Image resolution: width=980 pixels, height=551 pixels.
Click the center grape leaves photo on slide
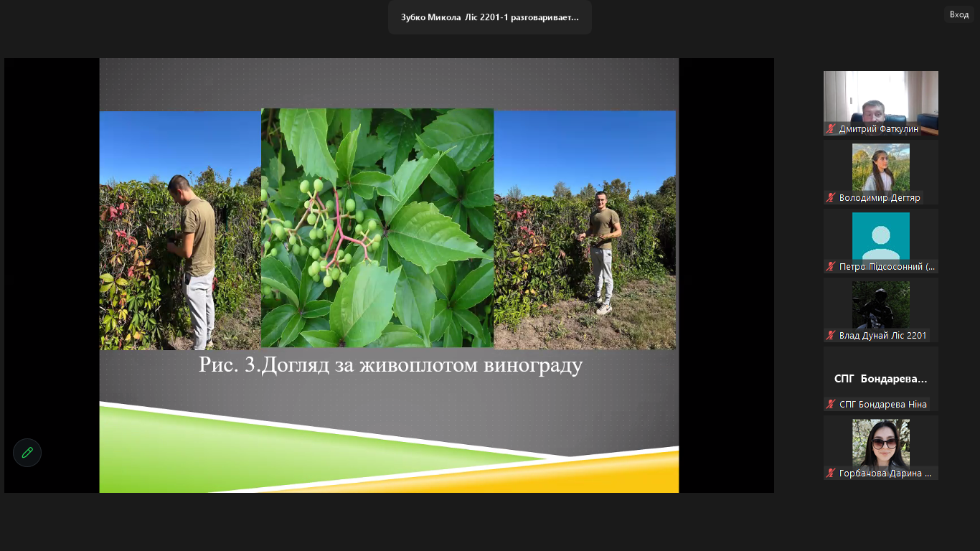coord(377,228)
